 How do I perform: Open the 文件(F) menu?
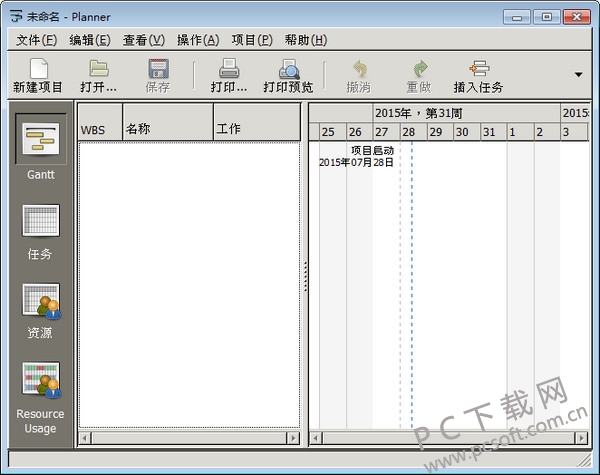(x=36, y=40)
